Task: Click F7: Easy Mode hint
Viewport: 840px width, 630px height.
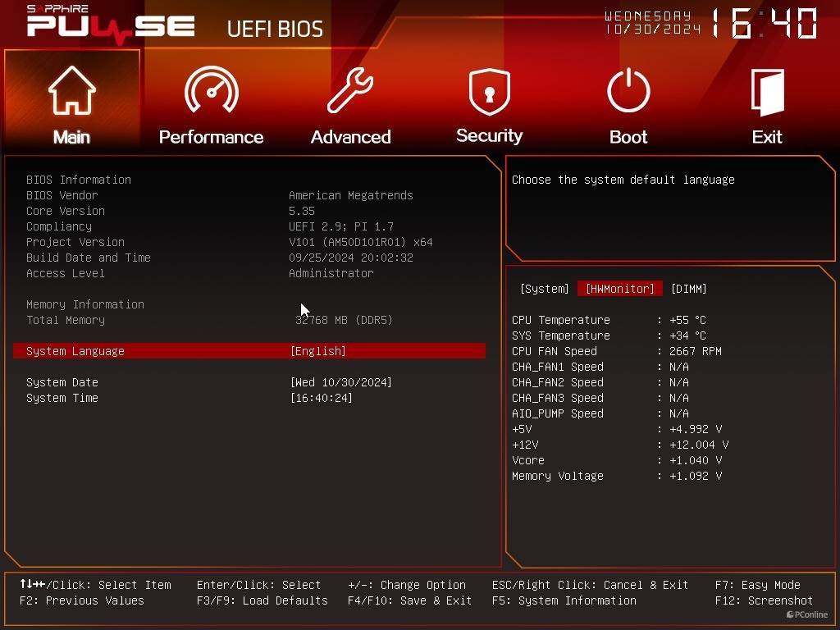Action: point(757,585)
